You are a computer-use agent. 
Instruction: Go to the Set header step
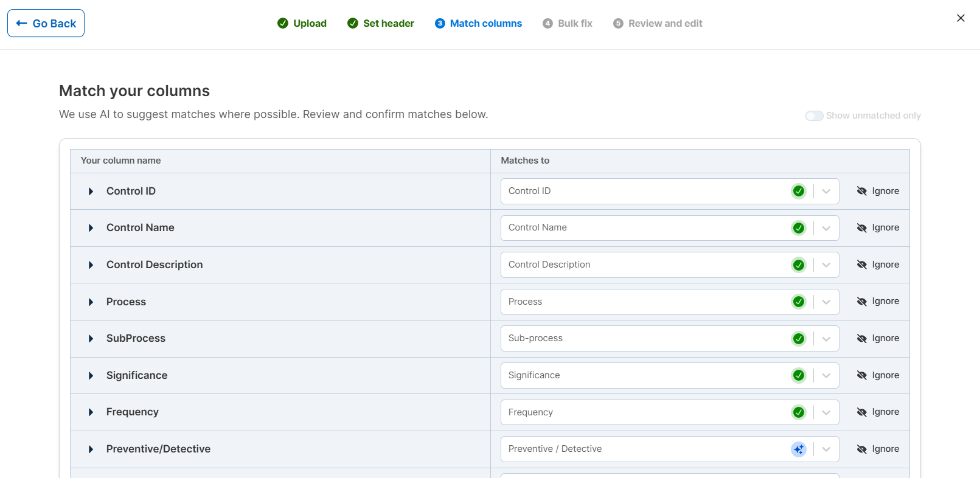(x=380, y=23)
